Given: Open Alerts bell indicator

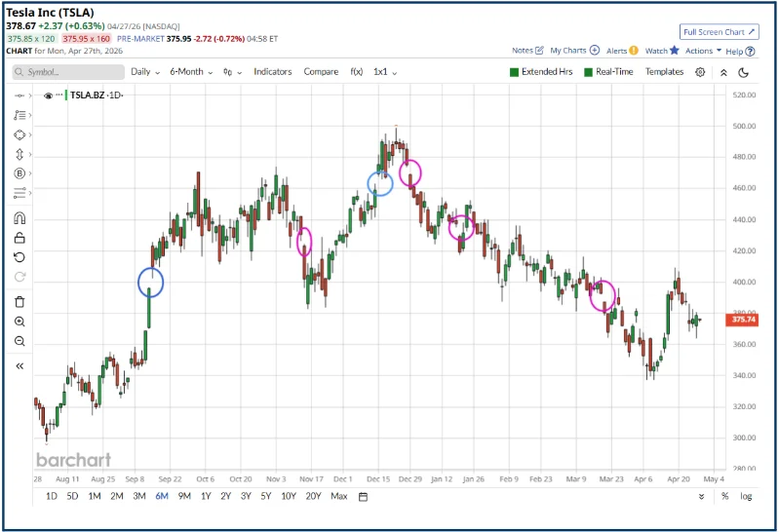Looking at the screenshot, I should [x=634, y=50].
